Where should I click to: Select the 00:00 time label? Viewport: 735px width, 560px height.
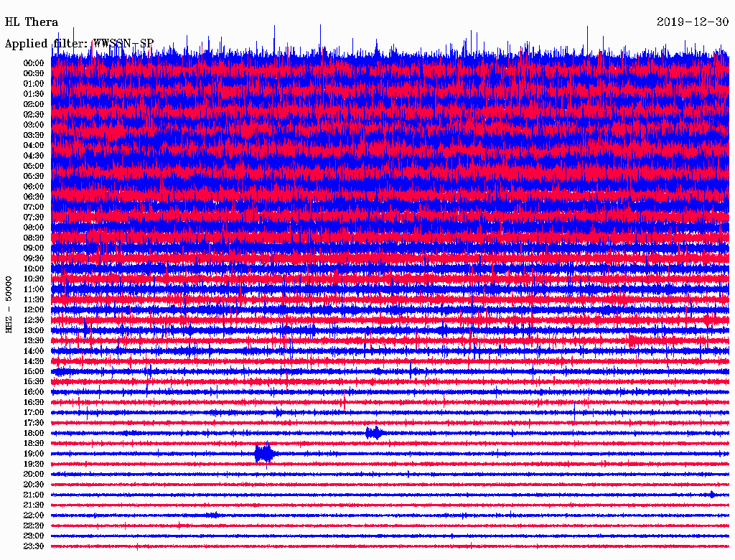[x=34, y=63]
